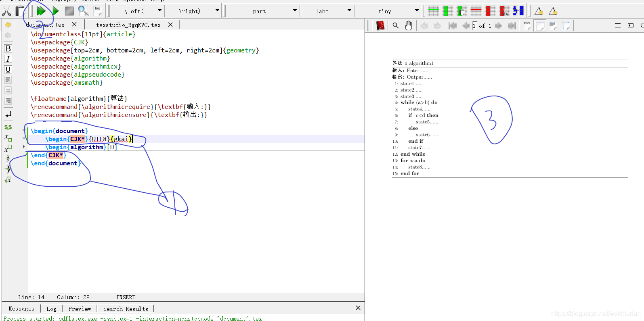Image resolution: width=644 pixels, height=321 pixels.
Task: Set PDF zoom to 100%
Action: pyautogui.click(x=527, y=26)
